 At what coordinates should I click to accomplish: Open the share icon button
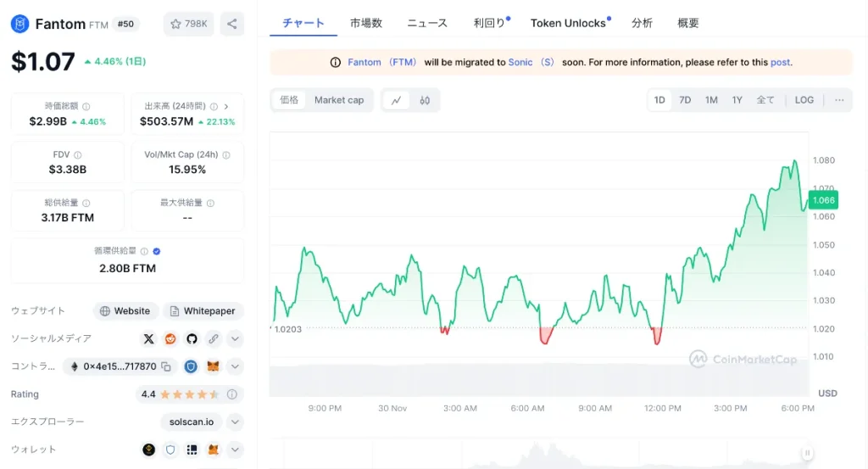pyautogui.click(x=232, y=24)
